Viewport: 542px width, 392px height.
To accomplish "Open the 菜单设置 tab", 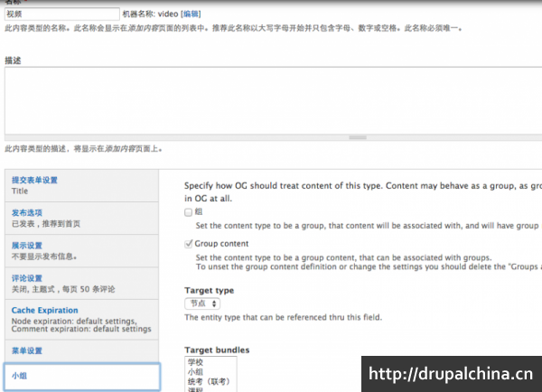I will point(82,350).
